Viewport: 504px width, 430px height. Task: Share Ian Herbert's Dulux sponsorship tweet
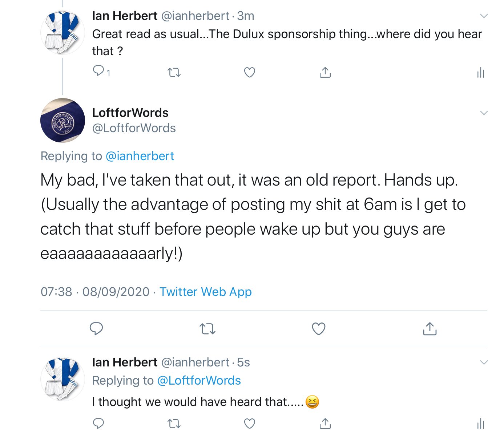[325, 72]
